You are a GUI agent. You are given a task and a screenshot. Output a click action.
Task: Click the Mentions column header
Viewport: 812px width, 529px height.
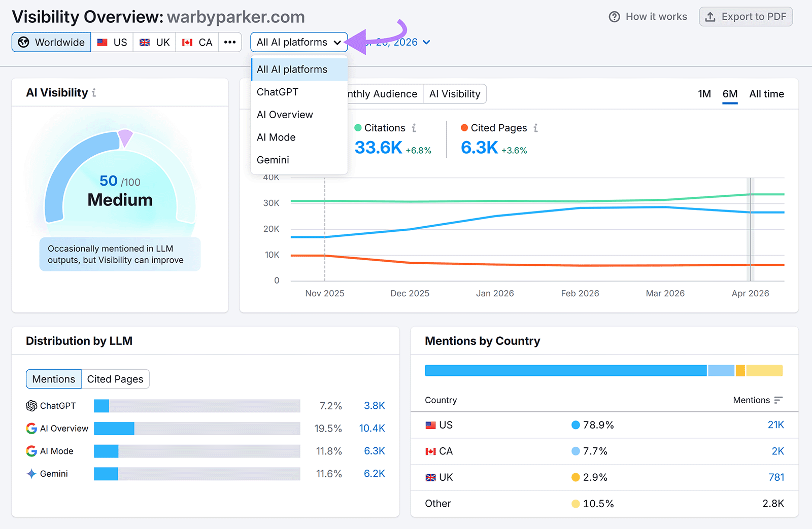(x=752, y=400)
